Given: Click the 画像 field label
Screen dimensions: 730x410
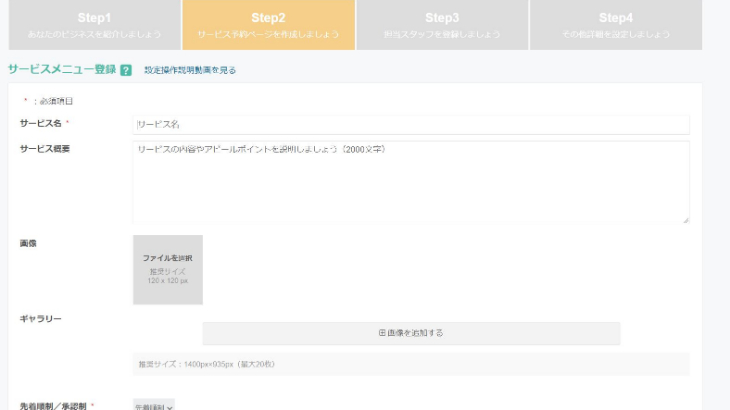Looking at the screenshot, I should click(x=28, y=243).
